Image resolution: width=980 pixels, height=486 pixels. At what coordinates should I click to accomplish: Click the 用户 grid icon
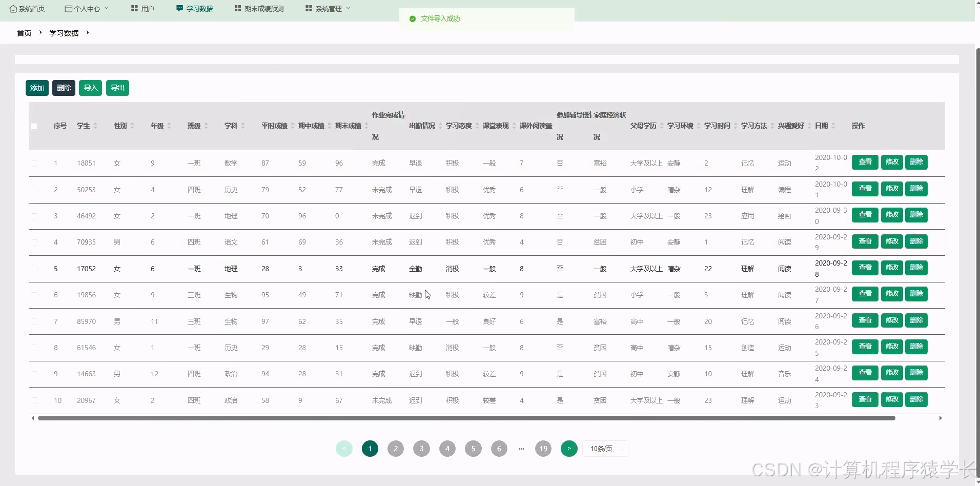tap(134, 9)
